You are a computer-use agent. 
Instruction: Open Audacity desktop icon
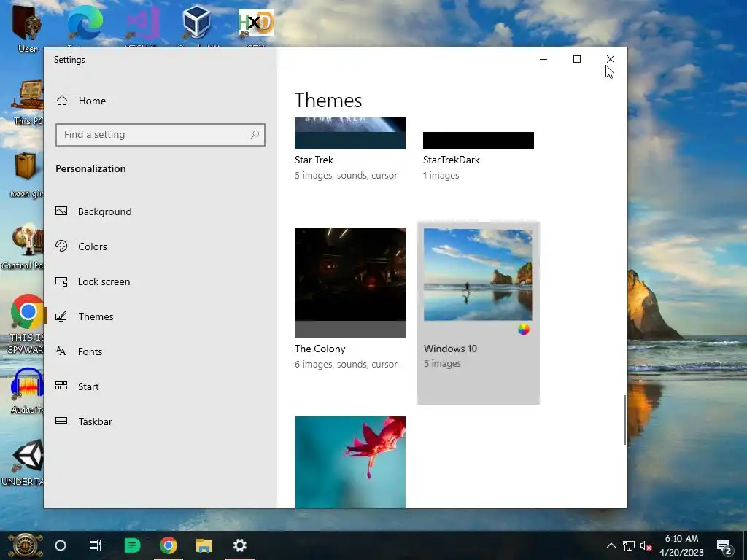(x=27, y=391)
